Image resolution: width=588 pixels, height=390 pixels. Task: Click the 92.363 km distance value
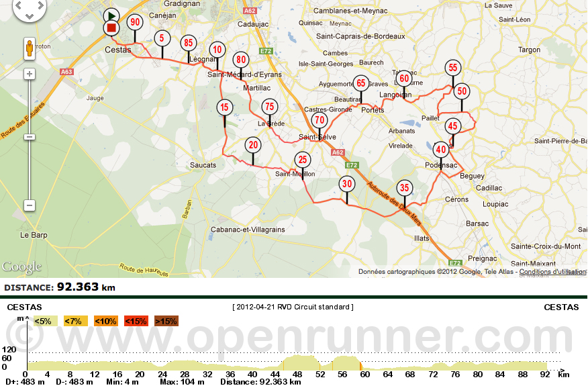86,287
